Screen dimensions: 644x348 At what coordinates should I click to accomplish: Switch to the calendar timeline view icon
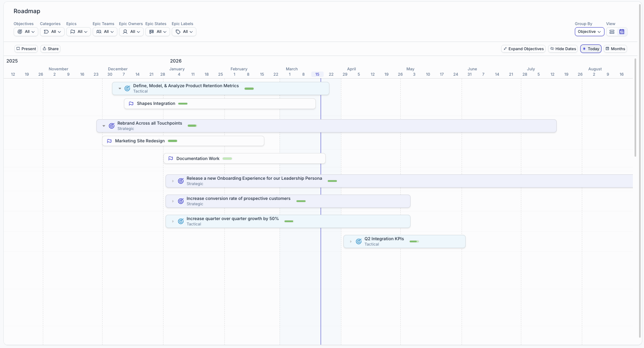(x=622, y=32)
